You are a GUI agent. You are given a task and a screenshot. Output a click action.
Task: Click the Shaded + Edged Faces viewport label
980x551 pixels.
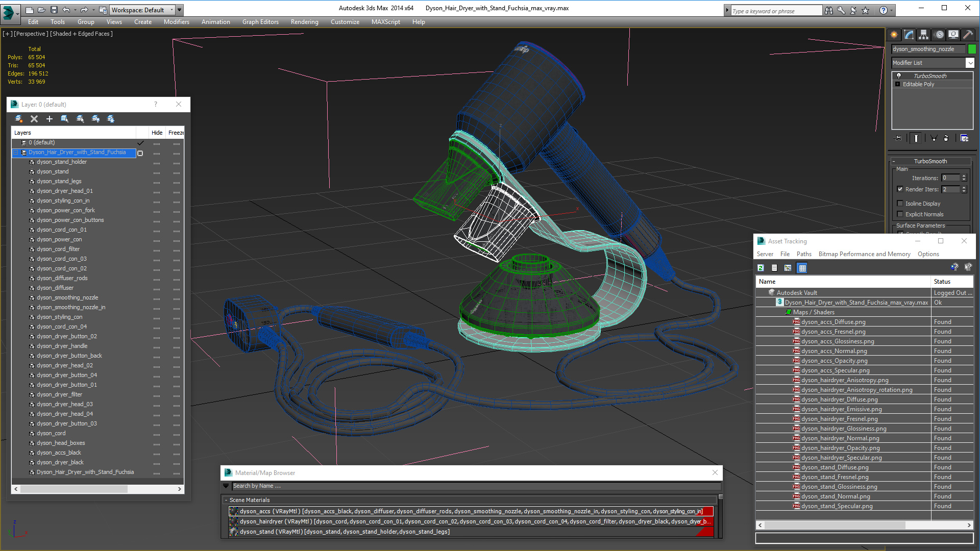pos(82,34)
